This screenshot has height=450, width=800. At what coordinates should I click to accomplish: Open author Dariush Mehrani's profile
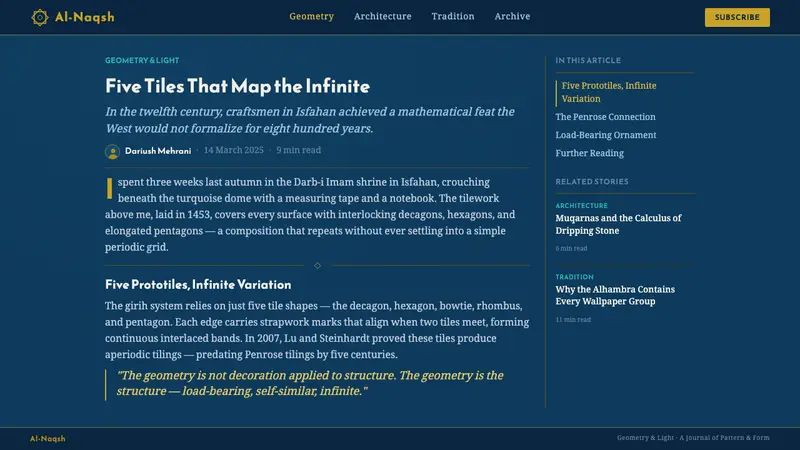pos(158,151)
